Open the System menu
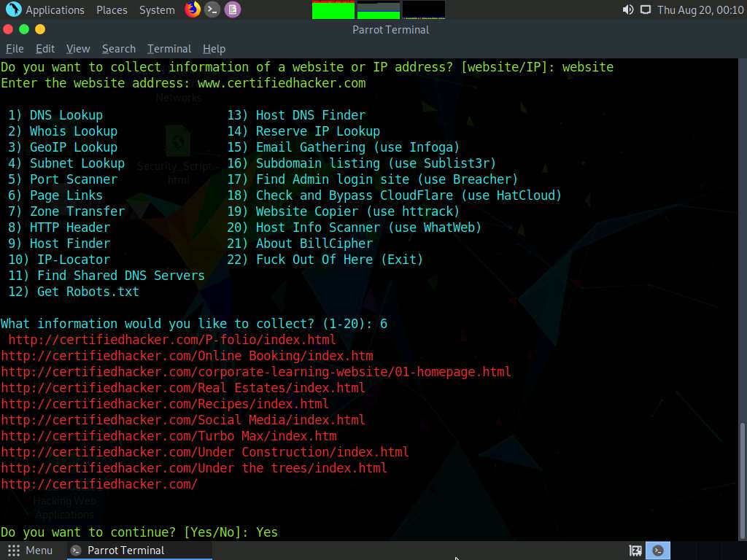Screen dimensions: 747x560 pos(157,9)
